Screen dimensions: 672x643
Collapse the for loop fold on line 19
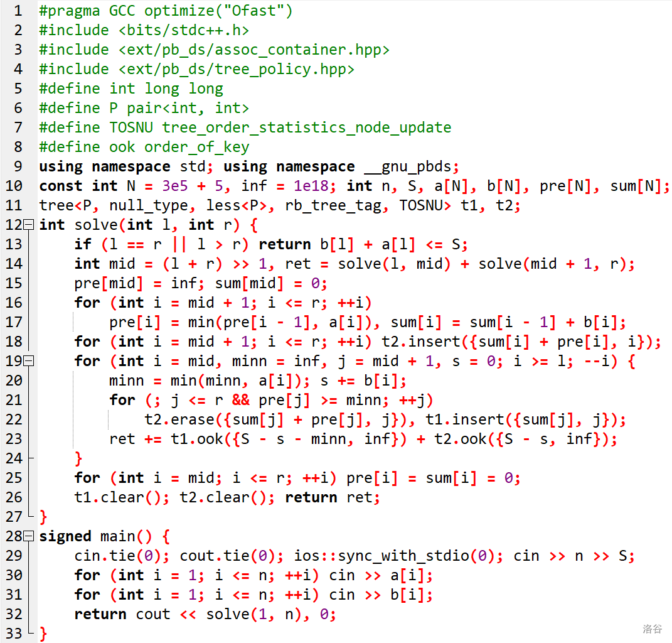tap(28, 361)
